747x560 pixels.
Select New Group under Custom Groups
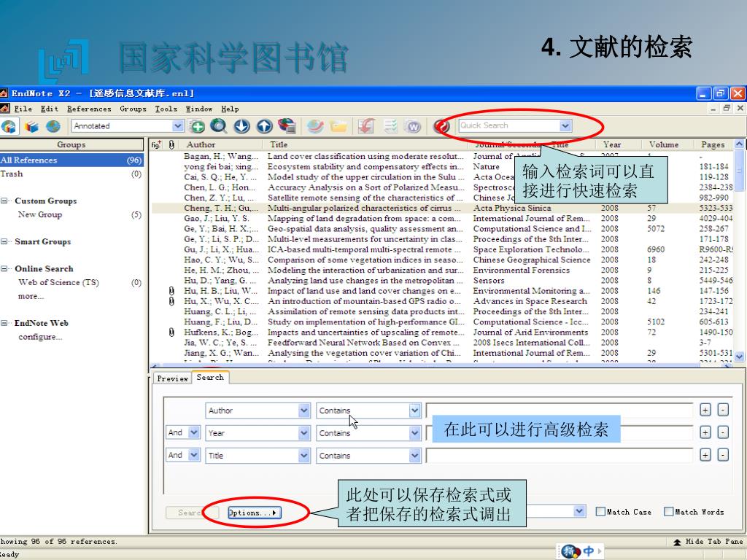coord(71,215)
